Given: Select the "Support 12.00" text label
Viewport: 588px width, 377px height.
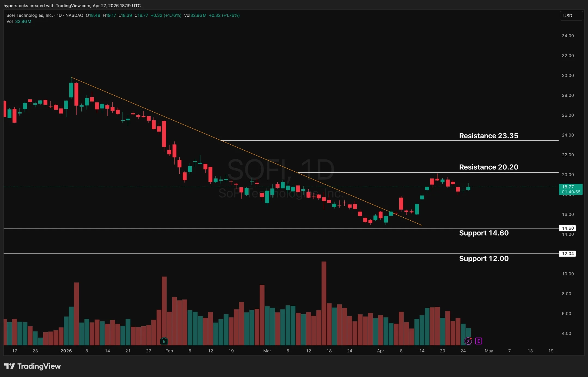Looking at the screenshot, I should coord(484,259).
